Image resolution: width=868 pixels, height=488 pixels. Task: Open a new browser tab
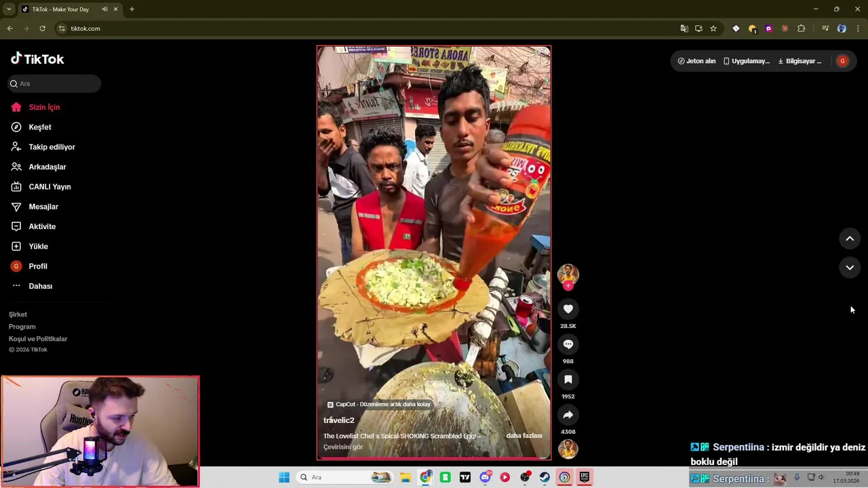click(x=132, y=9)
